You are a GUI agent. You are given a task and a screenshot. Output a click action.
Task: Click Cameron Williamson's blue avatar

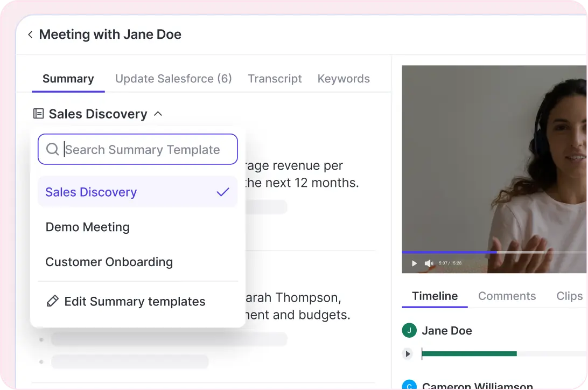[x=409, y=385]
